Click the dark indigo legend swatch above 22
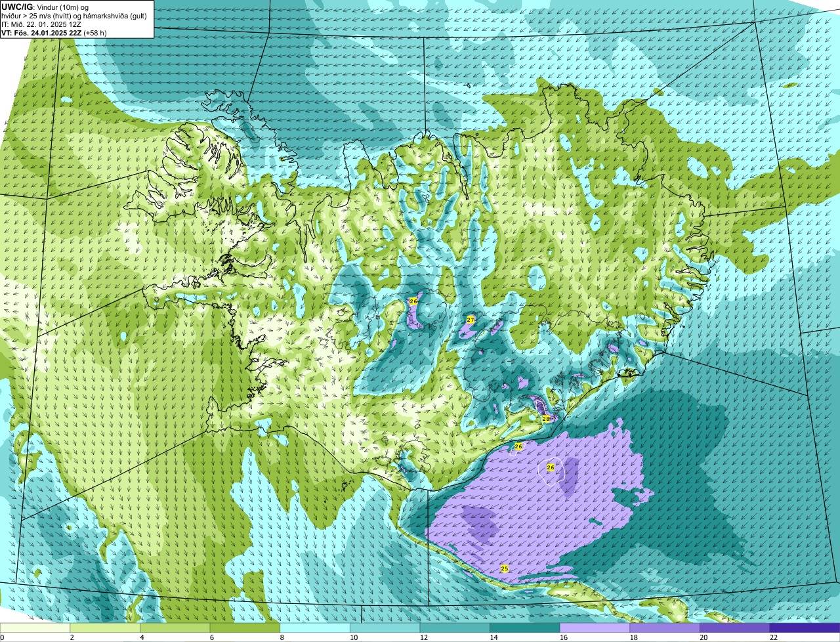 pyautogui.click(x=805, y=628)
